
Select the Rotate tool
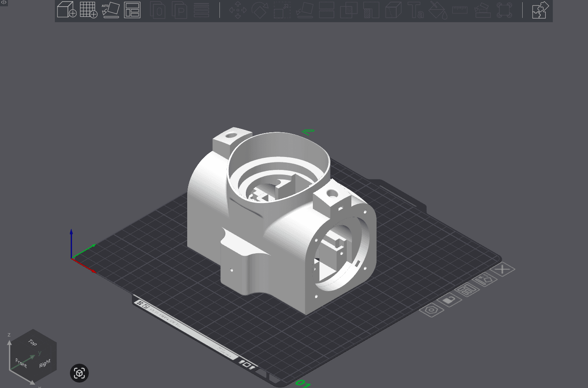tap(260, 10)
